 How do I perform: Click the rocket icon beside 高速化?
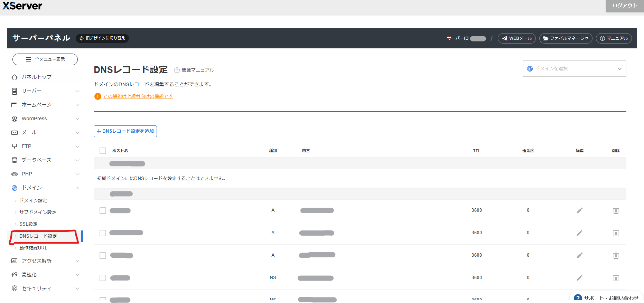point(15,275)
